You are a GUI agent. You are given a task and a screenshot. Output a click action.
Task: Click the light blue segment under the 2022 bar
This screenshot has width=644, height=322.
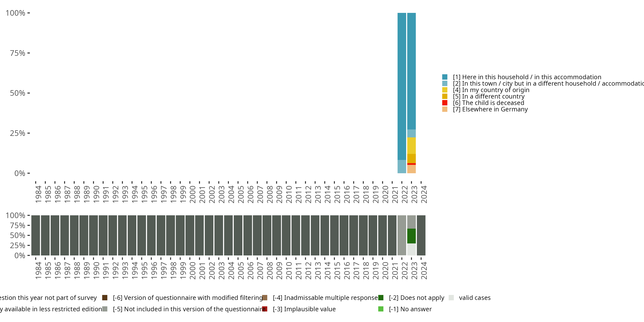(x=402, y=167)
